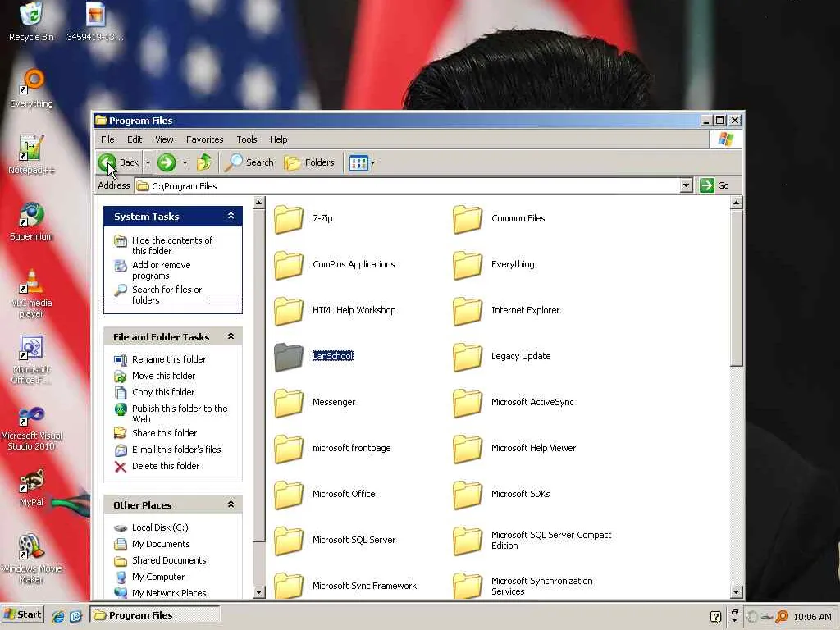The width and height of the screenshot is (840, 630).
Task: Open the Search pane in toolbar
Action: click(249, 162)
